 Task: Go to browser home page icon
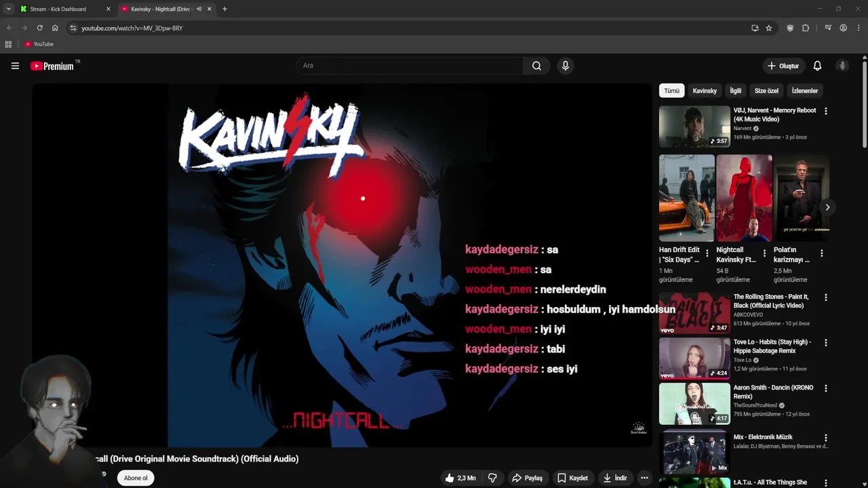[x=55, y=28]
